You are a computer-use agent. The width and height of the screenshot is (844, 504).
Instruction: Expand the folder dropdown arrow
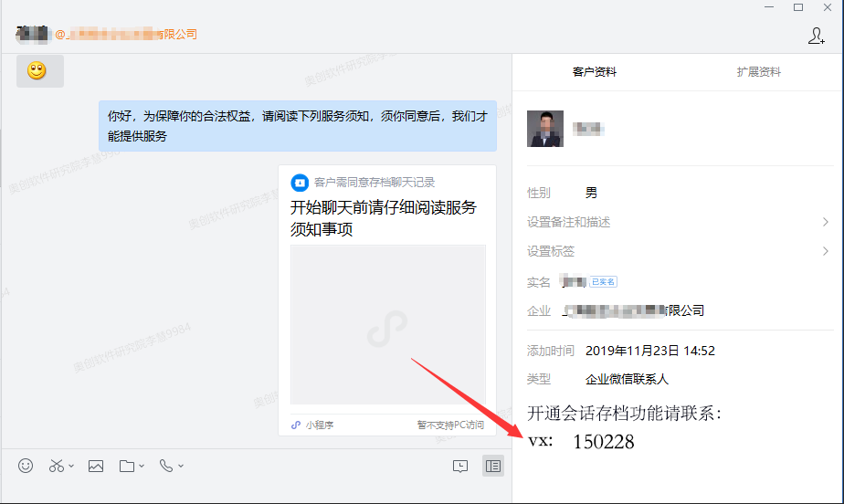[142, 466]
